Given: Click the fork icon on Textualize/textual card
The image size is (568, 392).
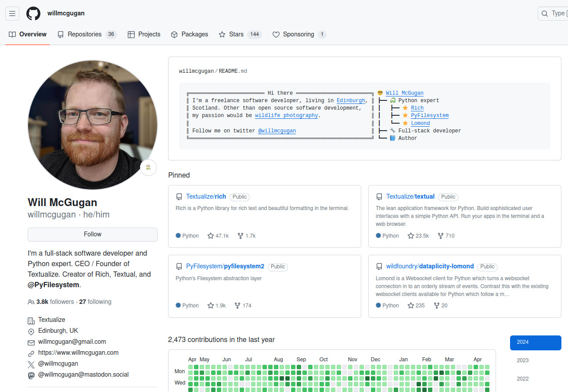Looking at the screenshot, I should (x=441, y=235).
